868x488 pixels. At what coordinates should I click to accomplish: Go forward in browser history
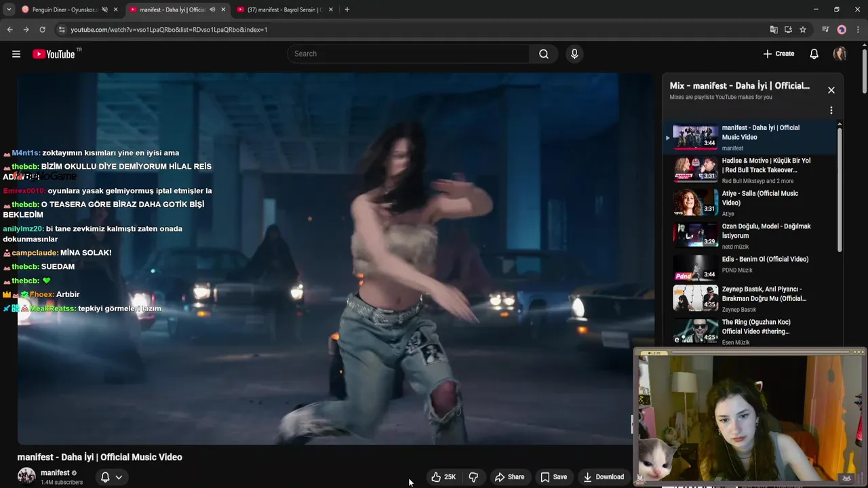coord(26,30)
